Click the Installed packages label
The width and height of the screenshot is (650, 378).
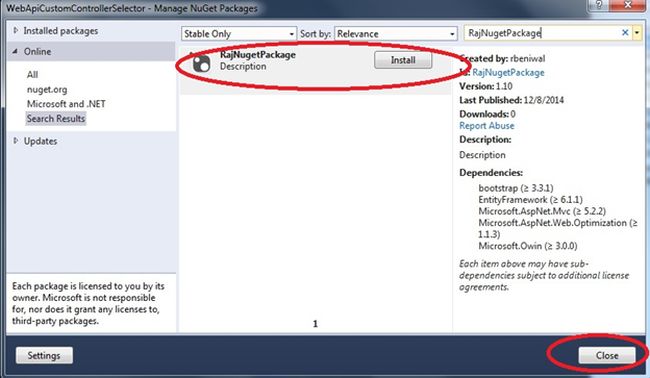point(61,31)
